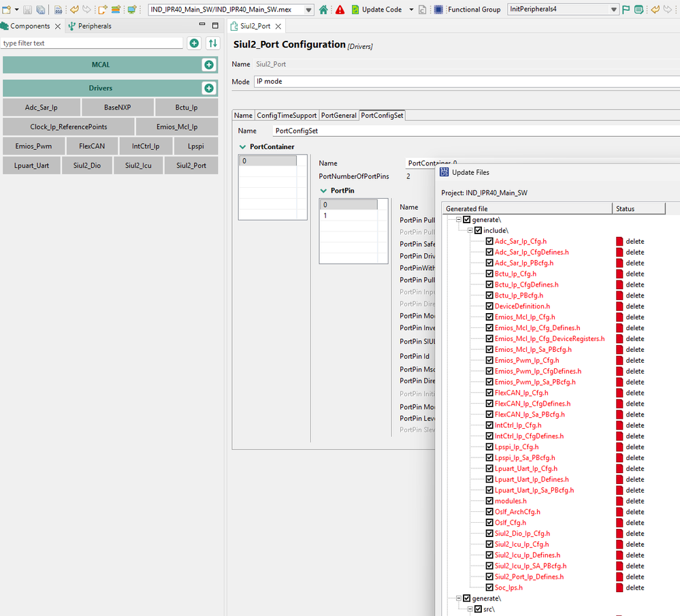Click the C source file icon
This screenshot has height=616, width=680.
[422, 9]
